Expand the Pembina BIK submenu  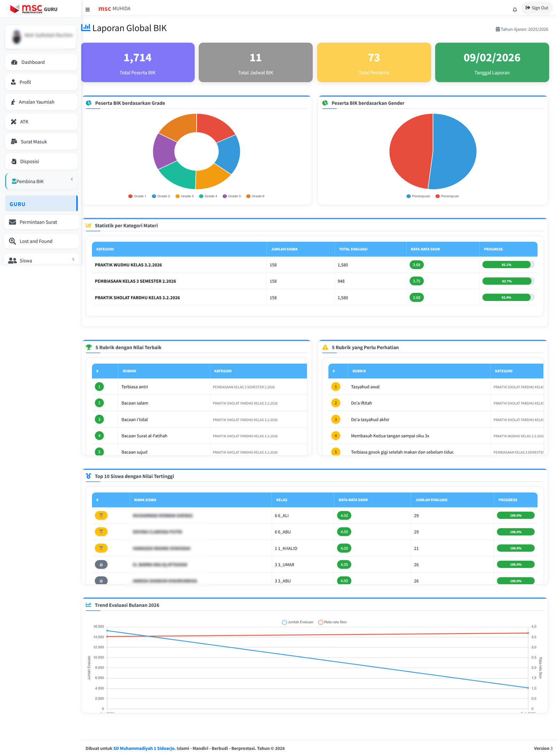coord(72,179)
